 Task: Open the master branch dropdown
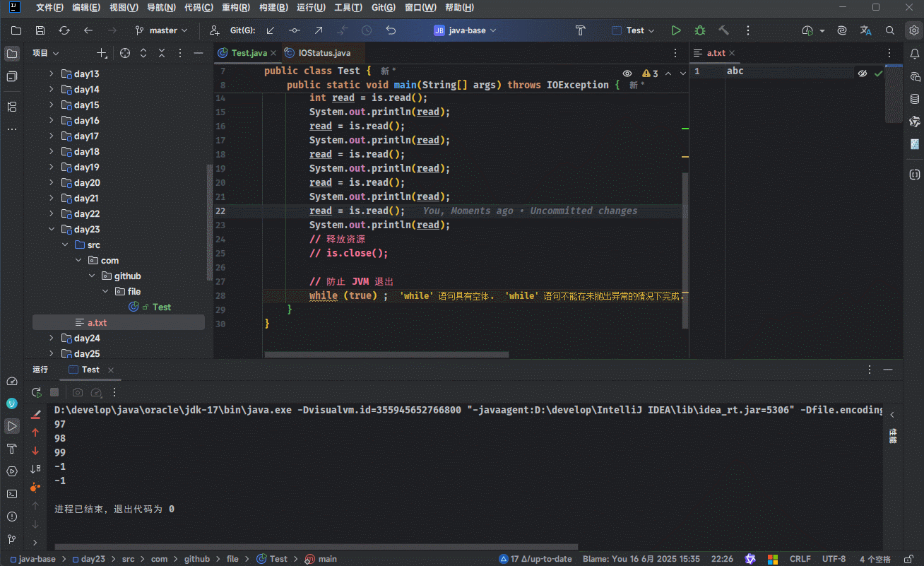[x=162, y=30]
